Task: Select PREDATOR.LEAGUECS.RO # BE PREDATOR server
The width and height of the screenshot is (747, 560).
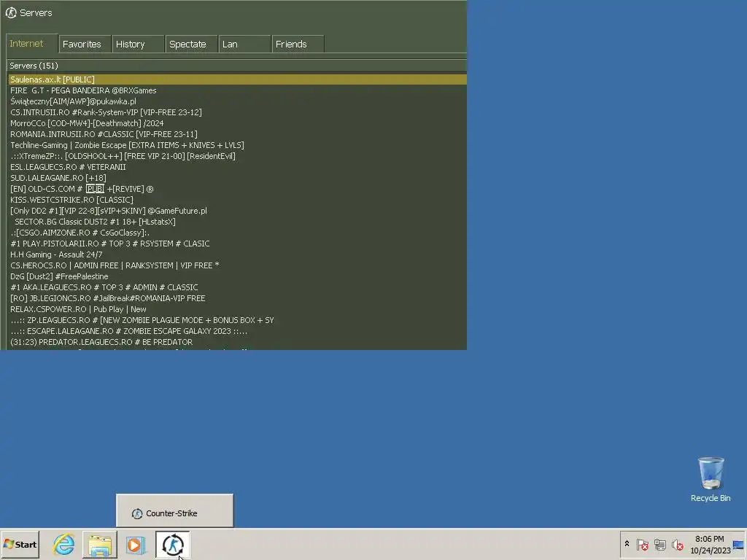Action: click(x=237, y=343)
